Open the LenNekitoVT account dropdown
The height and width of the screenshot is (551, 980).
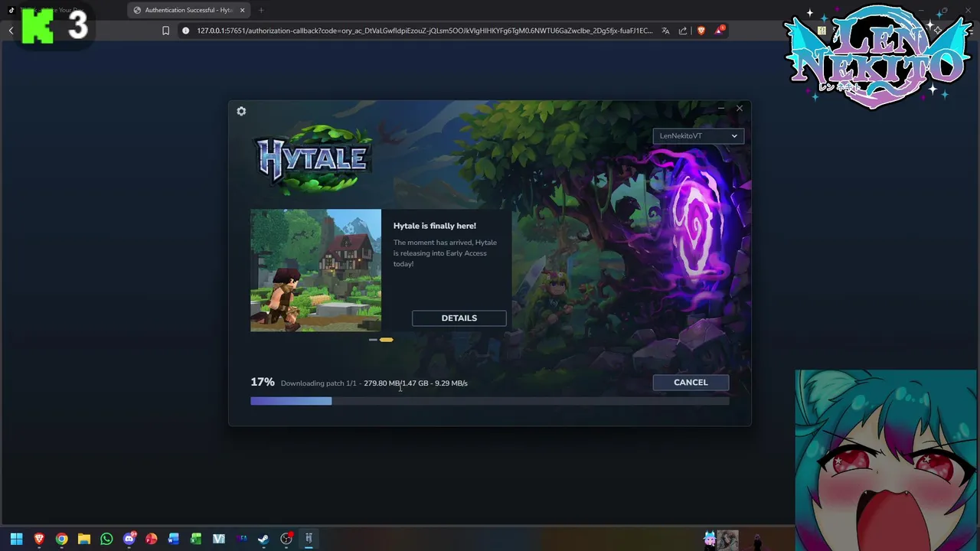[697, 136]
